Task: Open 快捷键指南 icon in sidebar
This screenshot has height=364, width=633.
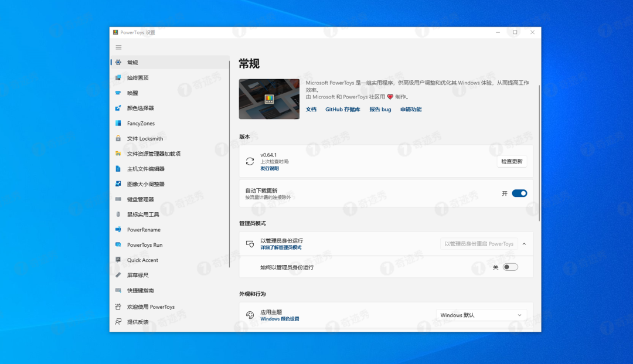Action: tap(118, 290)
